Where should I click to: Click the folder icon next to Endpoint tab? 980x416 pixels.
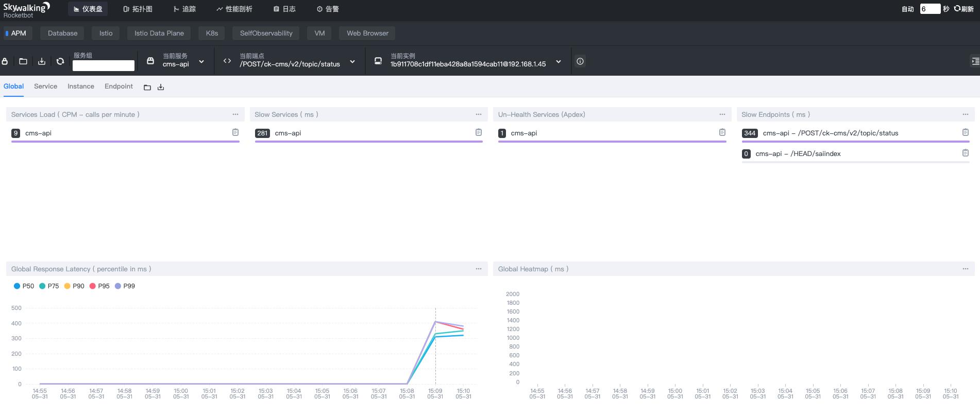147,88
